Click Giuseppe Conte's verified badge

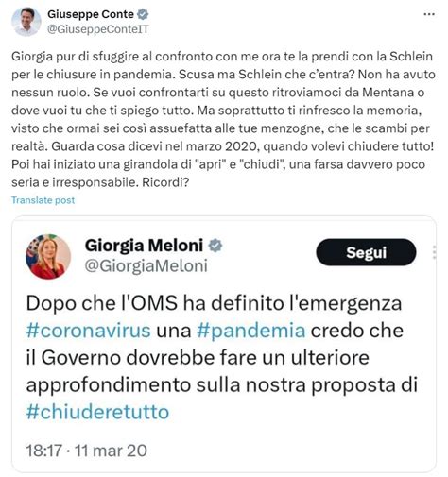143,14
